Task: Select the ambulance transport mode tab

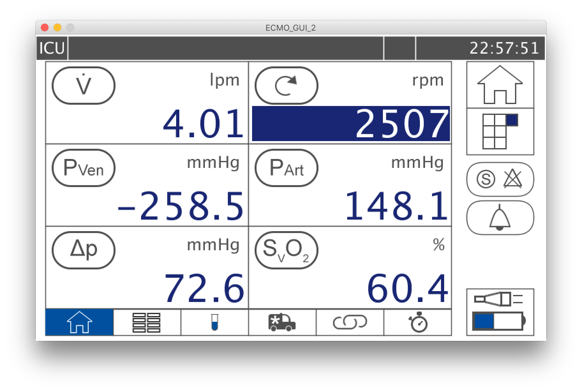Action: click(282, 322)
